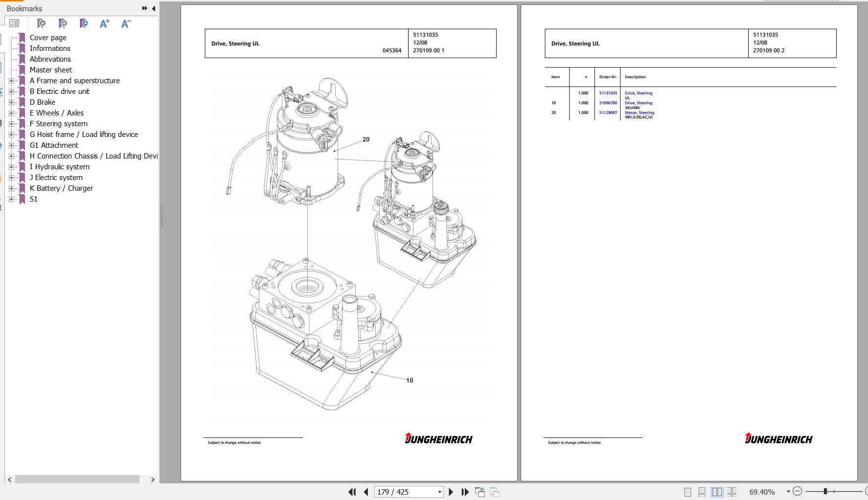The width and height of the screenshot is (868, 500).
Task: Switch to two-page facing view
Action: [x=717, y=492]
